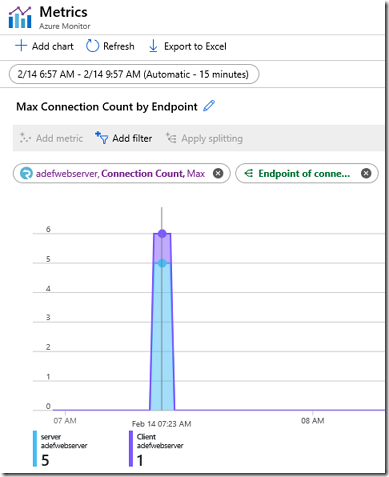Viewport: 389px width, 477px height.
Task: Click the Add chart text button
Action: (x=53, y=46)
